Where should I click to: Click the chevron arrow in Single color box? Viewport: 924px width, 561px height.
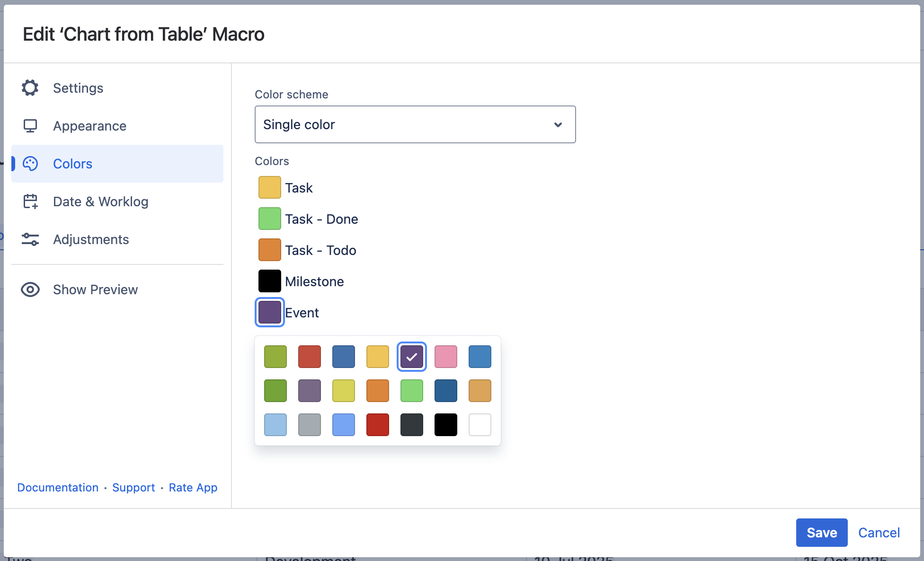coord(558,124)
